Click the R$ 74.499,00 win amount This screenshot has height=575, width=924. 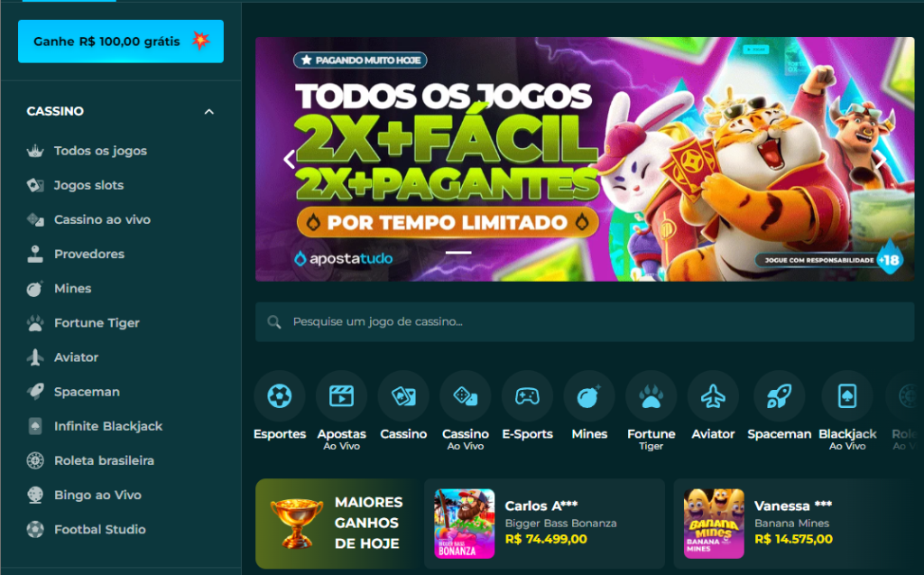point(546,539)
